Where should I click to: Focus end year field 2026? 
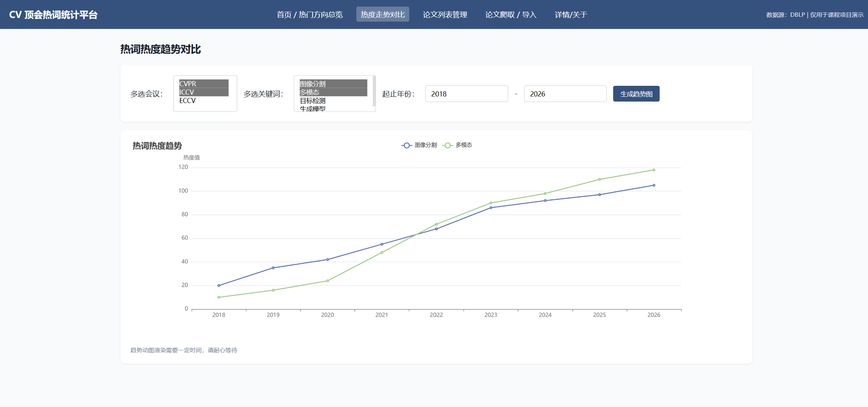click(565, 94)
